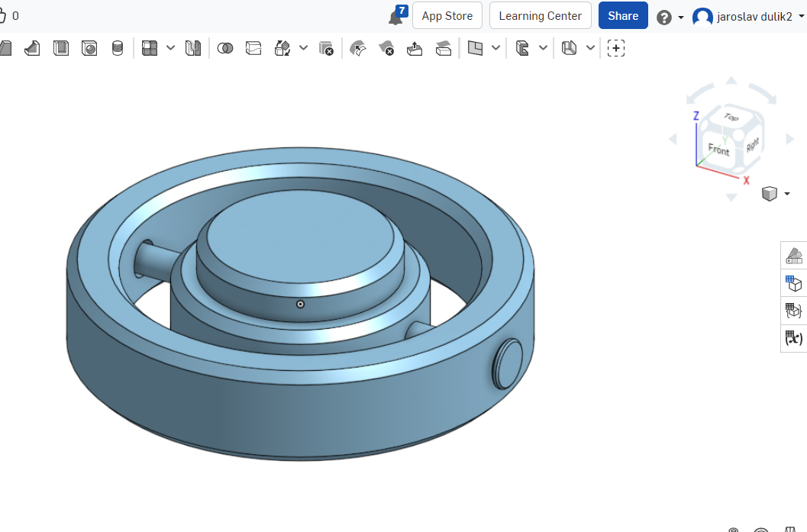The image size is (807, 532).
Task: Select the mate connector point on the model
Action: tap(301, 305)
